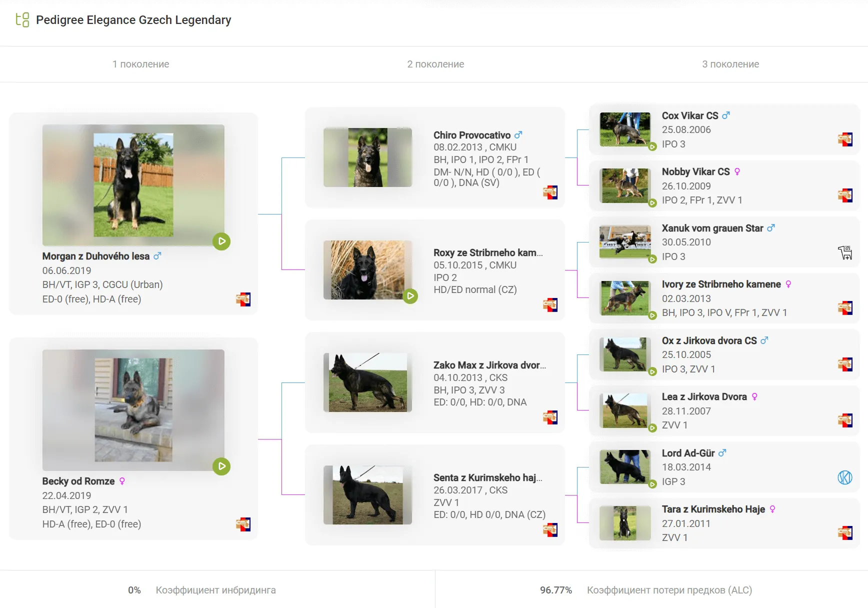The image size is (868, 608).
Task: Click the Becky od Romze name link
Action: point(78,481)
